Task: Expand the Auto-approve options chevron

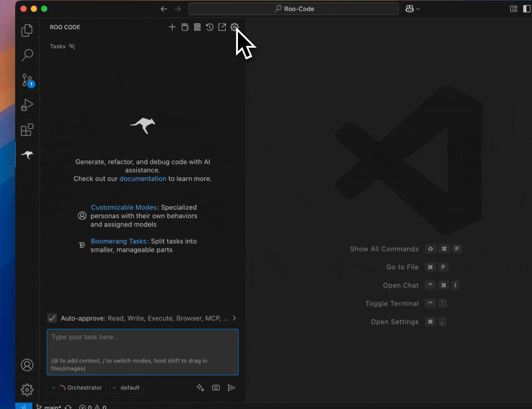Action: pyautogui.click(x=234, y=318)
